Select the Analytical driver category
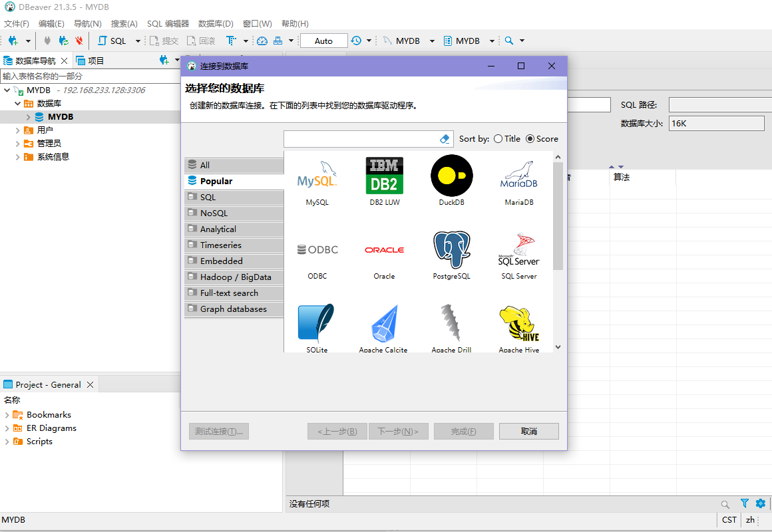Viewport: 772px width, 532px height. coord(234,229)
